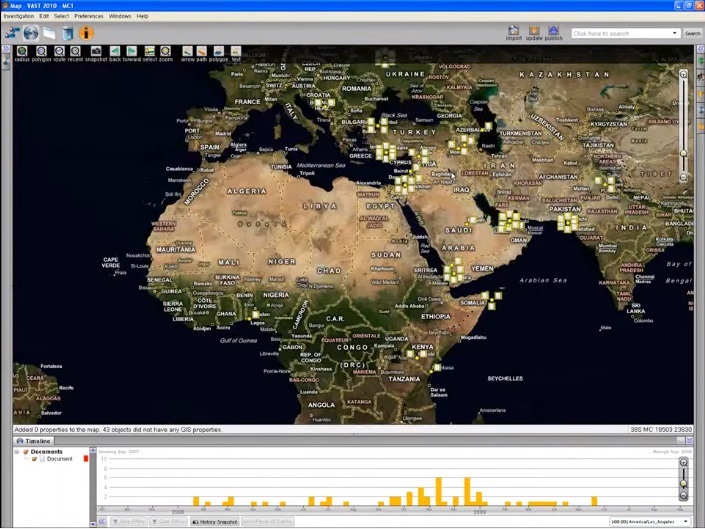Click the publish icon
This screenshot has width=705, height=529.
click(553, 31)
